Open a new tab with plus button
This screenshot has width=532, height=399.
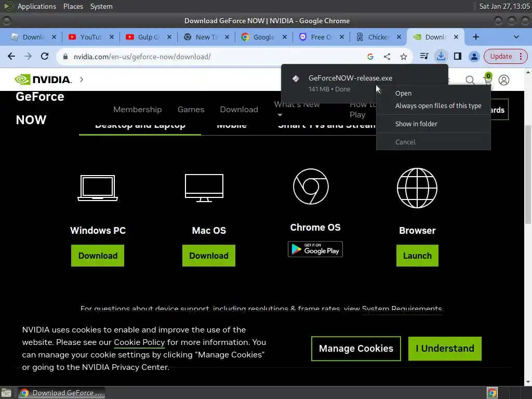[476, 37]
